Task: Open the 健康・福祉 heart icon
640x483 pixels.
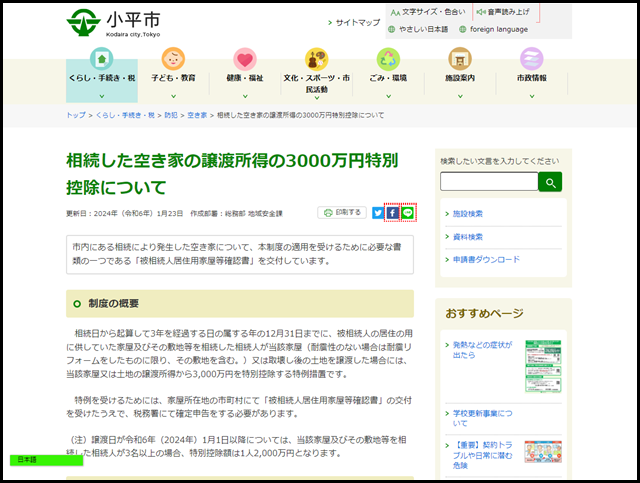Action: (245, 59)
